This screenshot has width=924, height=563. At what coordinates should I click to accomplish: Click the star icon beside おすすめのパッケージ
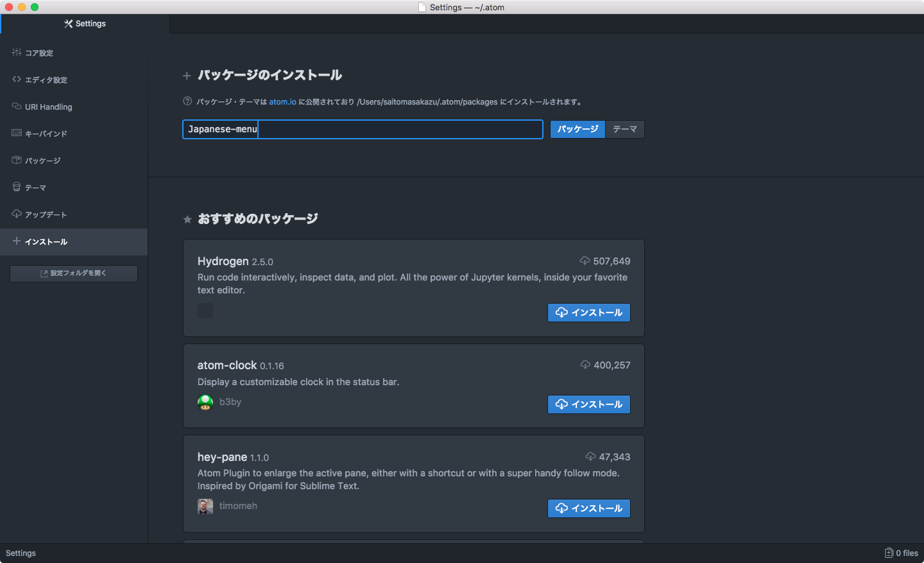tap(187, 220)
